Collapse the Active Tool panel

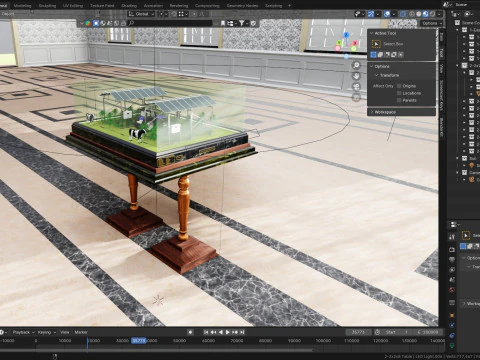(x=372, y=33)
